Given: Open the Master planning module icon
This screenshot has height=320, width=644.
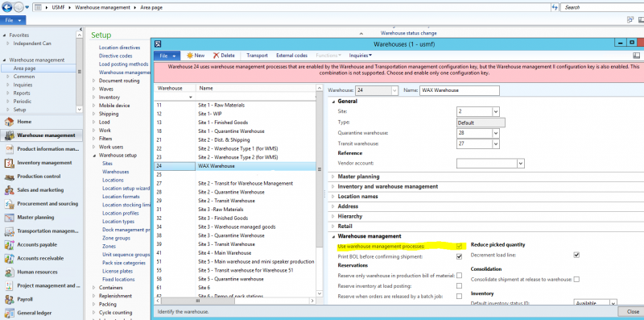Looking at the screenshot, I should point(9,217).
